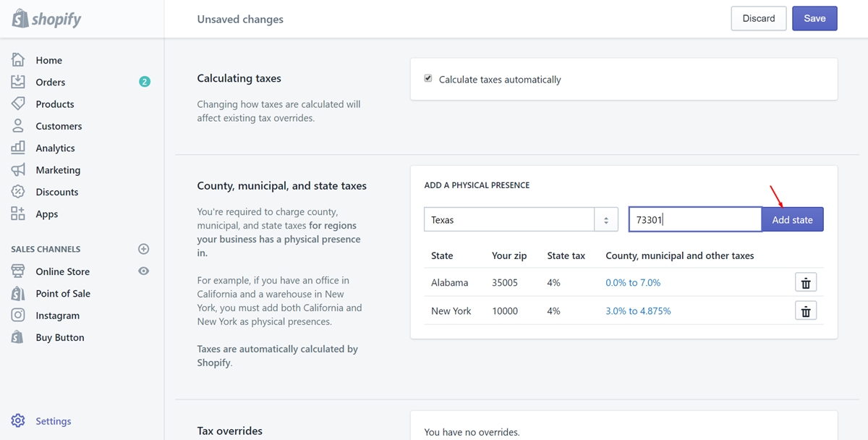Click the Shopify logo
This screenshot has height=440, width=868.
46,19
